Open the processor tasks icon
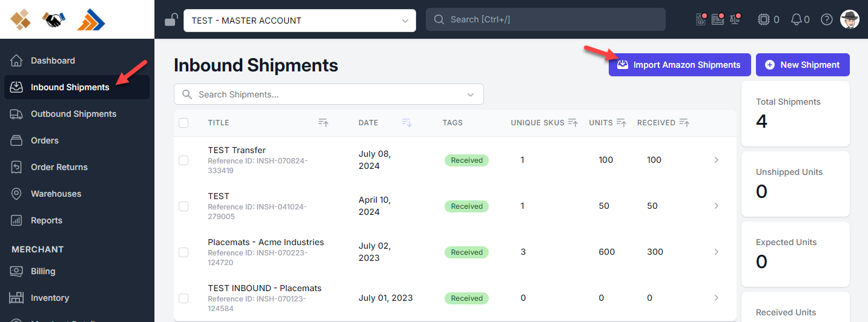 click(x=763, y=20)
